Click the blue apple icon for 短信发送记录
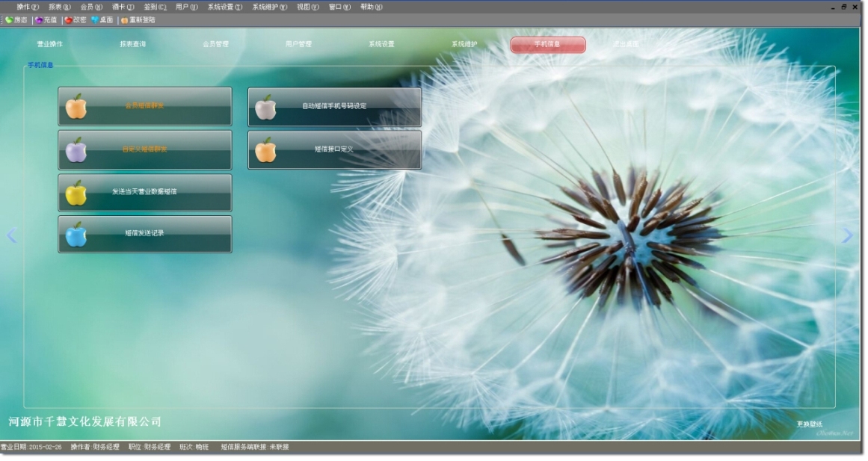The image size is (868, 461). (76, 235)
